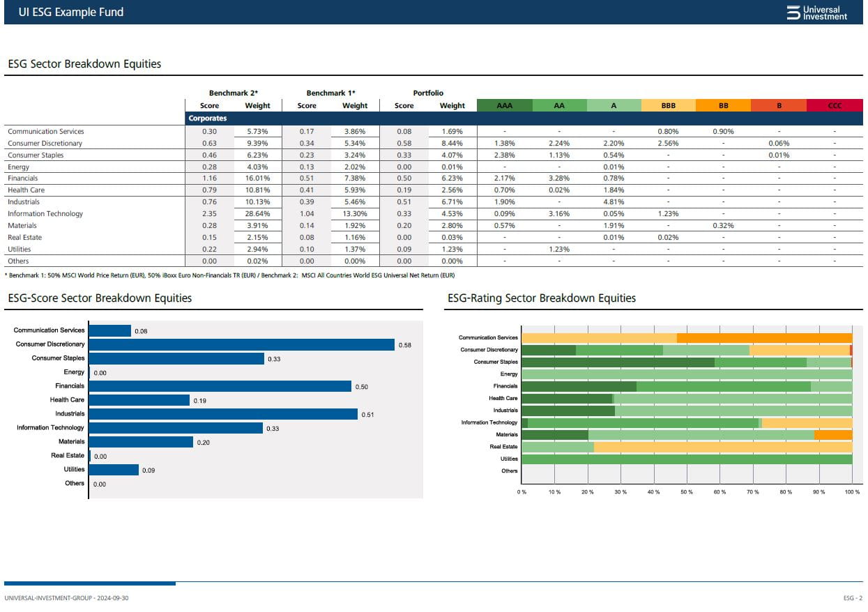Image resolution: width=868 pixels, height=612 pixels.
Task: Click Consumer Discretionary bar in ESG-Score chart
Action: 241,344
